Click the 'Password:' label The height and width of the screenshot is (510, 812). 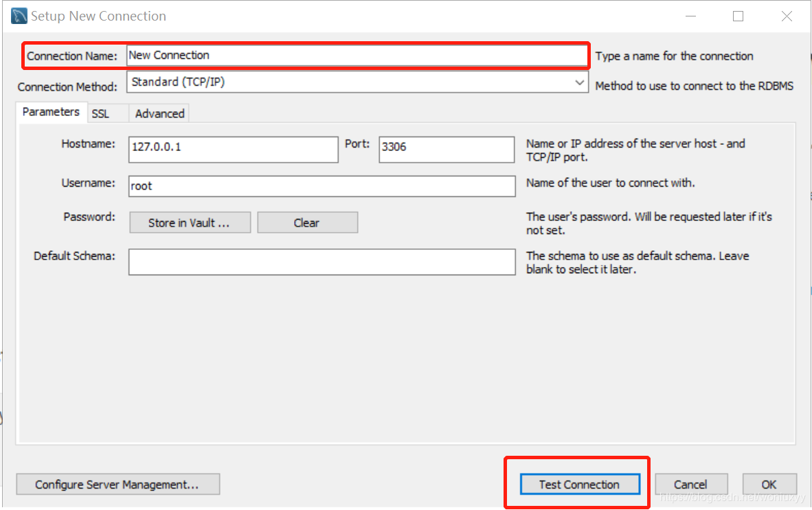89,217
